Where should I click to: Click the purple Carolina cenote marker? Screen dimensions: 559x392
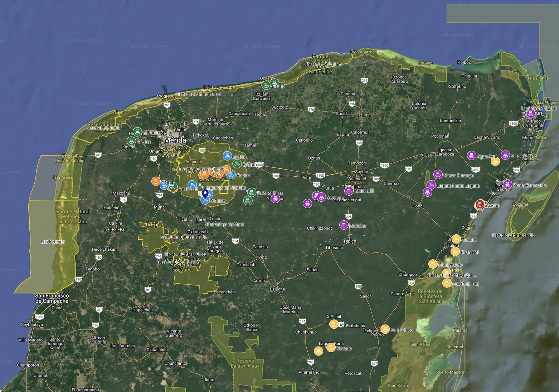(x=344, y=225)
